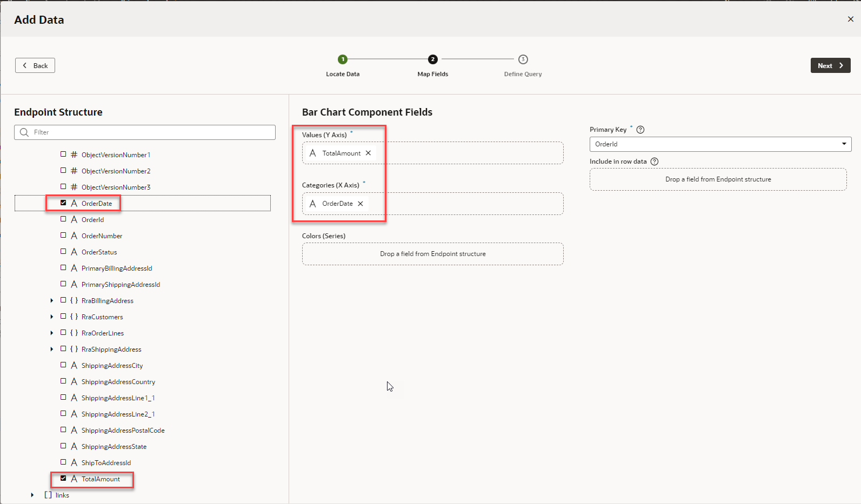Click the object type icon of RraOrderLines
Viewport: 861px width, 504px height.
74,333
